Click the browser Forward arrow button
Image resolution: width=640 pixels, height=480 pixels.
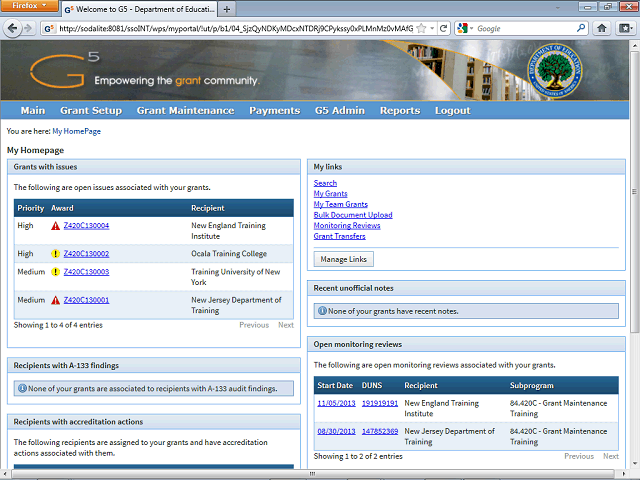pyautogui.click(x=28, y=28)
